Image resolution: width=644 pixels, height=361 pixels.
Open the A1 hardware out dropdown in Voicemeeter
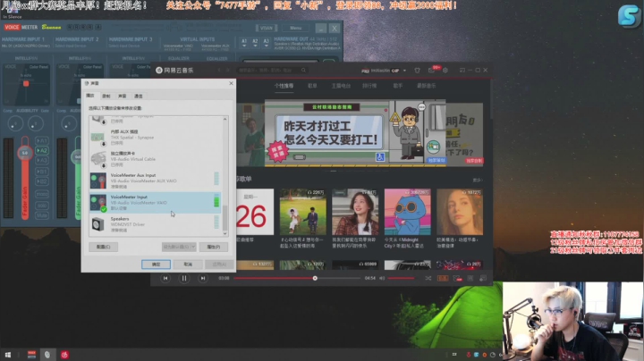pos(244,43)
